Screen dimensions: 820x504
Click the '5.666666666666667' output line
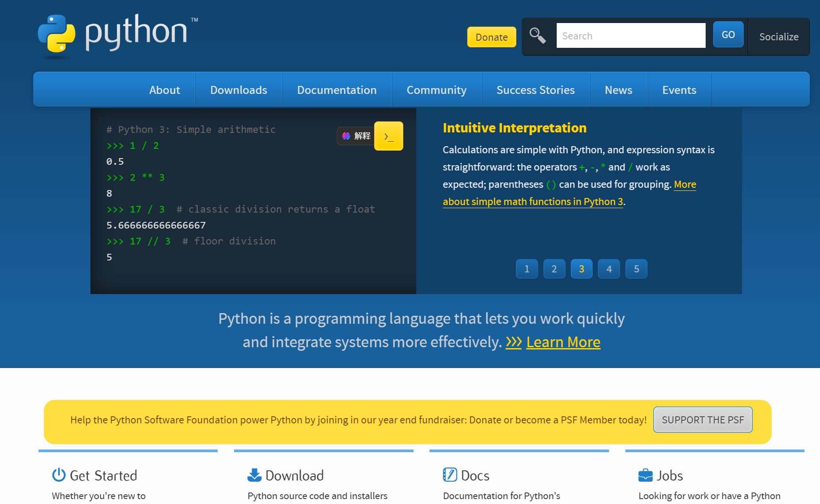156,225
